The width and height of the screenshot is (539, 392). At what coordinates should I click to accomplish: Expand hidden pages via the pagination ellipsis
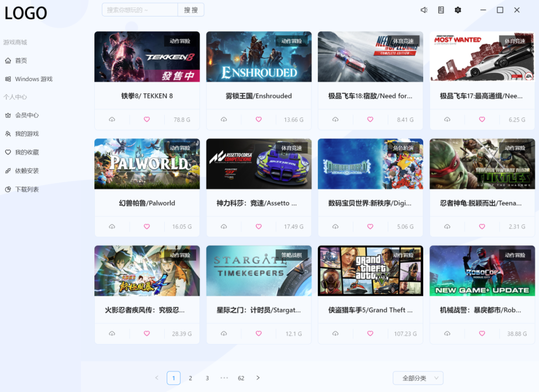224,378
